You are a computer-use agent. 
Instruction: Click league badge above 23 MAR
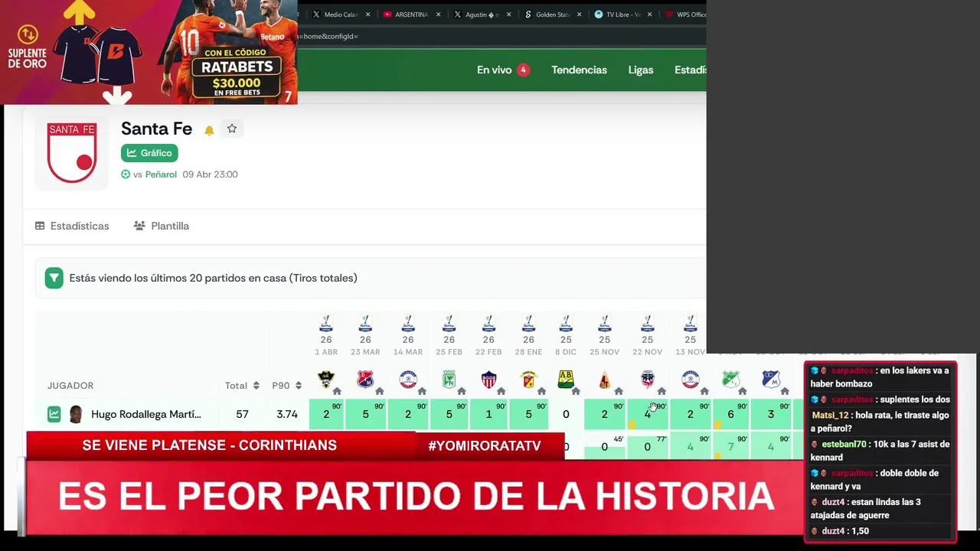click(365, 323)
